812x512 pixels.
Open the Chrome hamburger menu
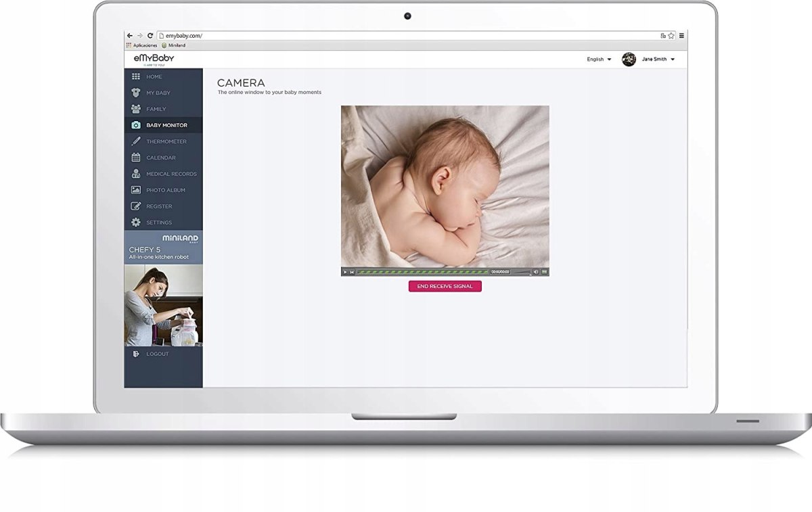(x=681, y=35)
